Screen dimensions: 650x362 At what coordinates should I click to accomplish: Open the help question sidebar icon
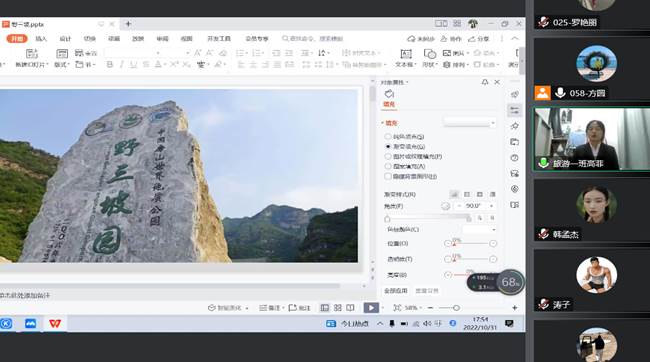(515, 158)
